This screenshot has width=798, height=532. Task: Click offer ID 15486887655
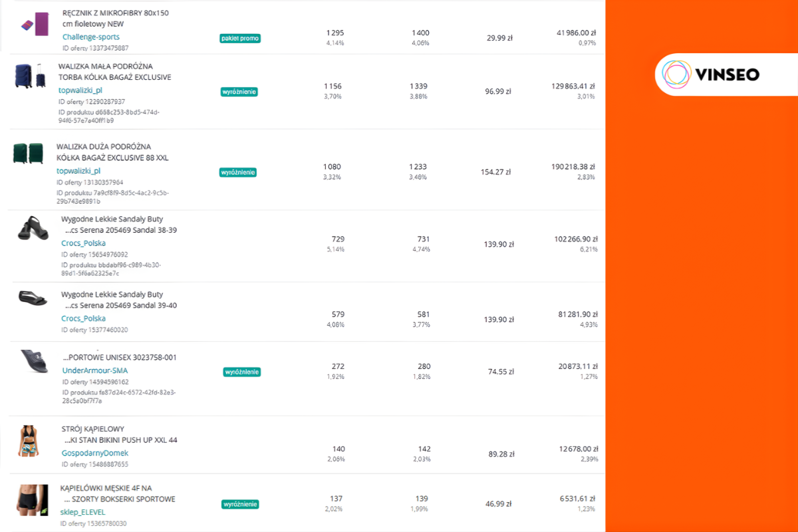(x=95, y=464)
